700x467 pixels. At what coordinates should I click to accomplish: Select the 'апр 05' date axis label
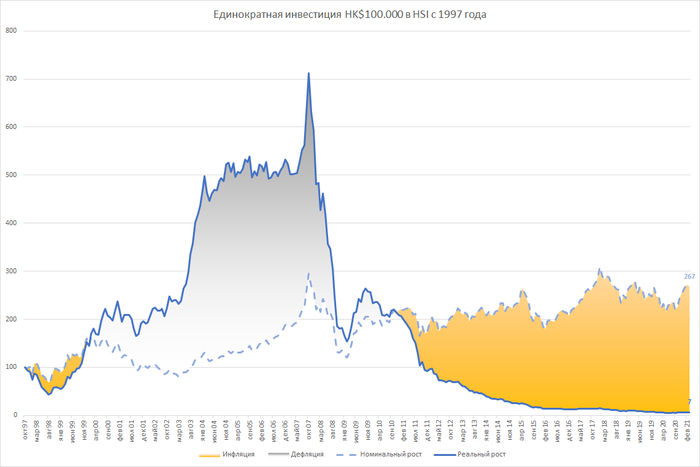click(238, 429)
